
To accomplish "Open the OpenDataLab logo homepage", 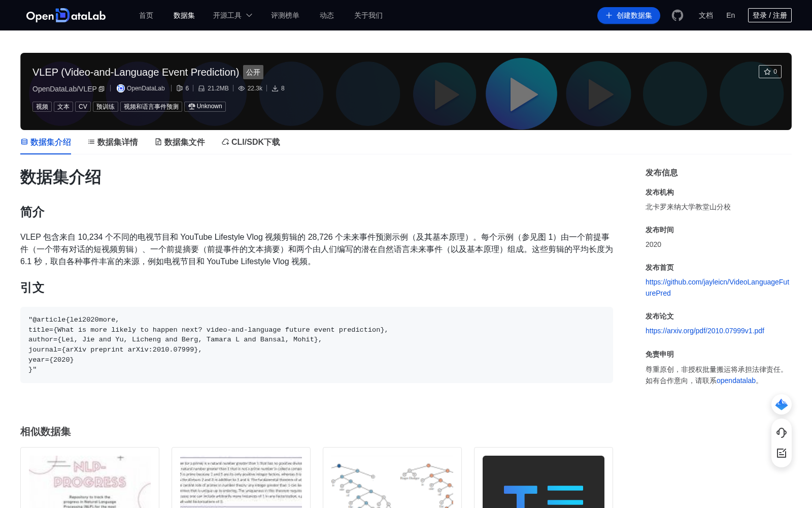I will (x=66, y=15).
